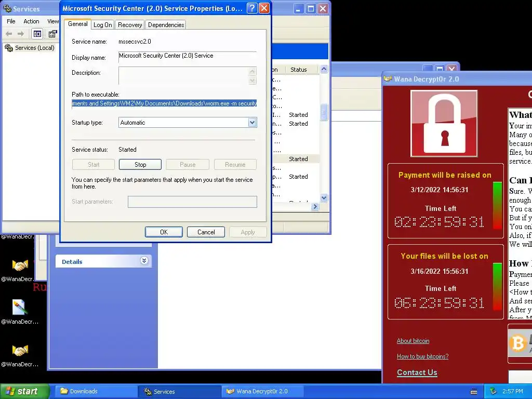Click the scroll up arrow in Services list

point(324,69)
